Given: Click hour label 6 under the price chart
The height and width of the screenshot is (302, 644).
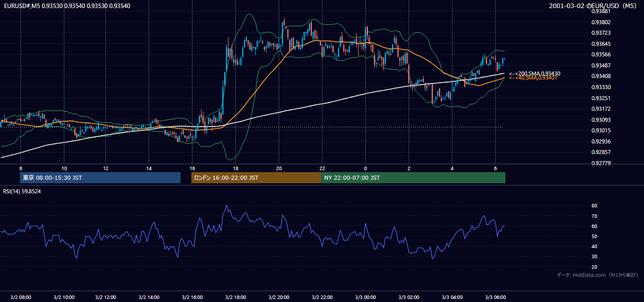Looking at the screenshot, I should (496, 168).
